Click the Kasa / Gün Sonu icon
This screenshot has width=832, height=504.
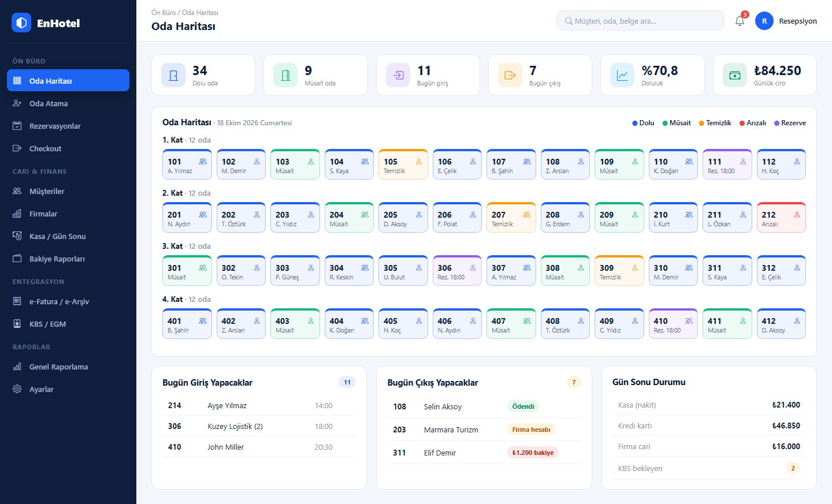(17, 236)
